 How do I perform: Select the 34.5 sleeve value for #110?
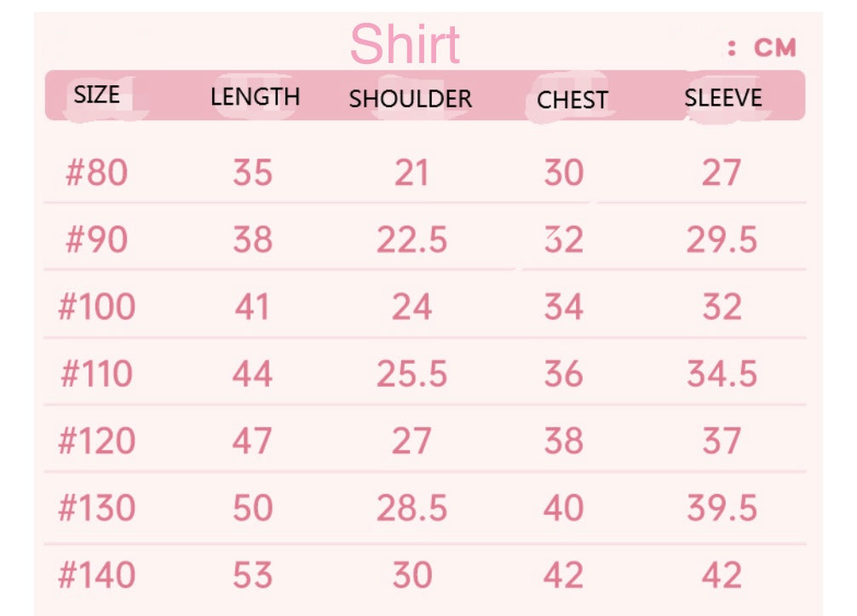click(x=722, y=374)
